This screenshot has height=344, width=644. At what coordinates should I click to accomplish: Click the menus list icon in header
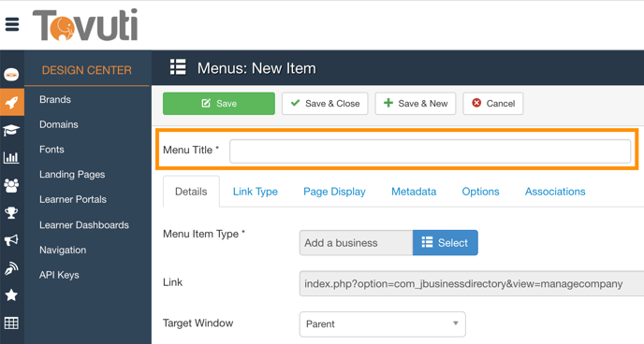178,67
